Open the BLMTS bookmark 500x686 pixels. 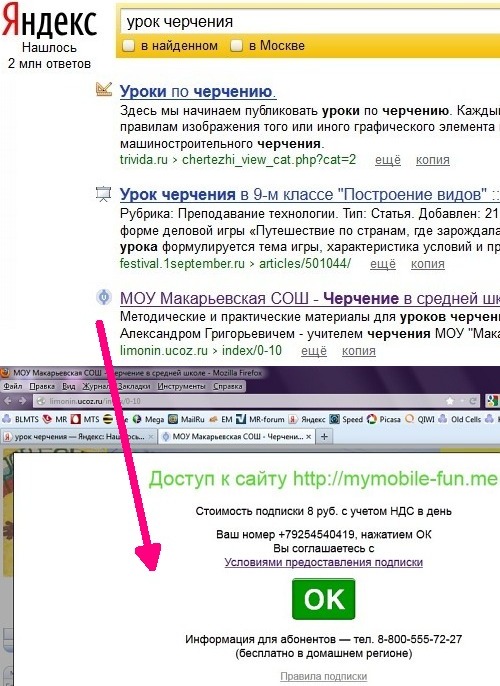(21, 419)
